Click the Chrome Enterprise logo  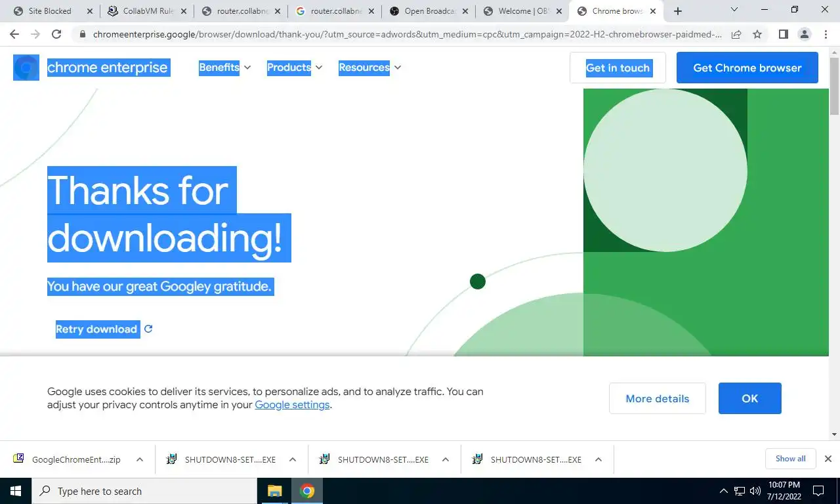coord(26,68)
